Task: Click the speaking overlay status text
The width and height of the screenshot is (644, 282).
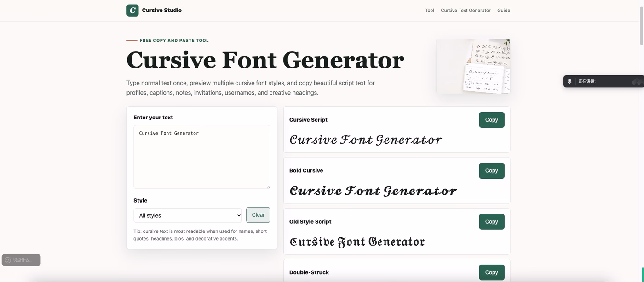Action: (587, 81)
